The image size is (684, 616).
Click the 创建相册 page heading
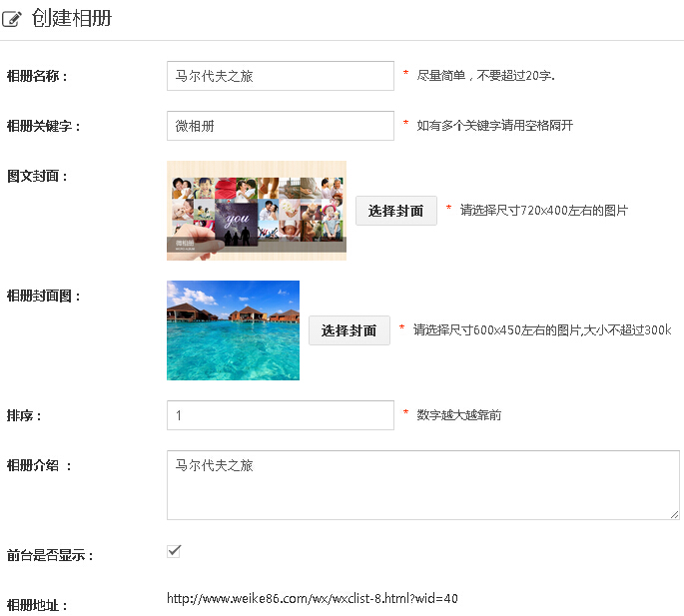coord(72,19)
